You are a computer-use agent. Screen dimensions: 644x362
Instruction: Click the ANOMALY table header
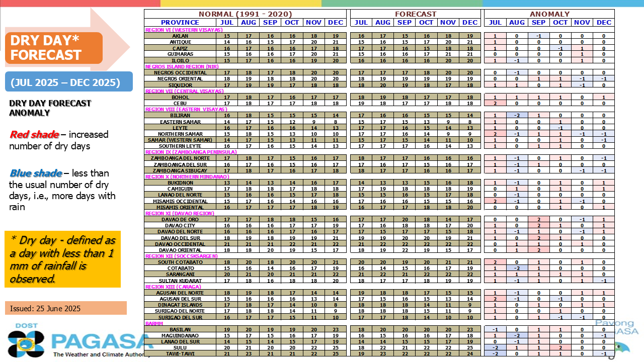point(549,14)
